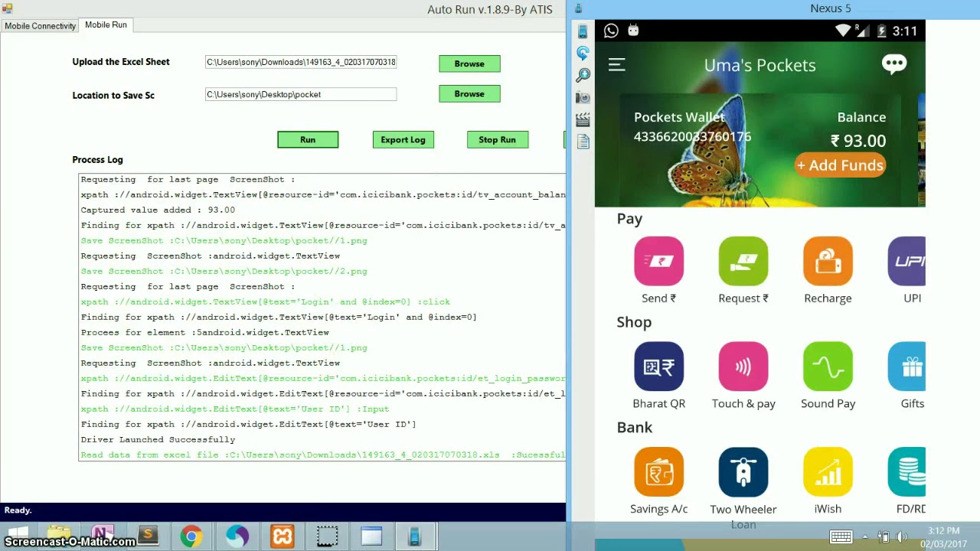Image resolution: width=980 pixels, height=551 pixels.
Task: Open Savings A/c under Bank
Action: click(x=658, y=472)
